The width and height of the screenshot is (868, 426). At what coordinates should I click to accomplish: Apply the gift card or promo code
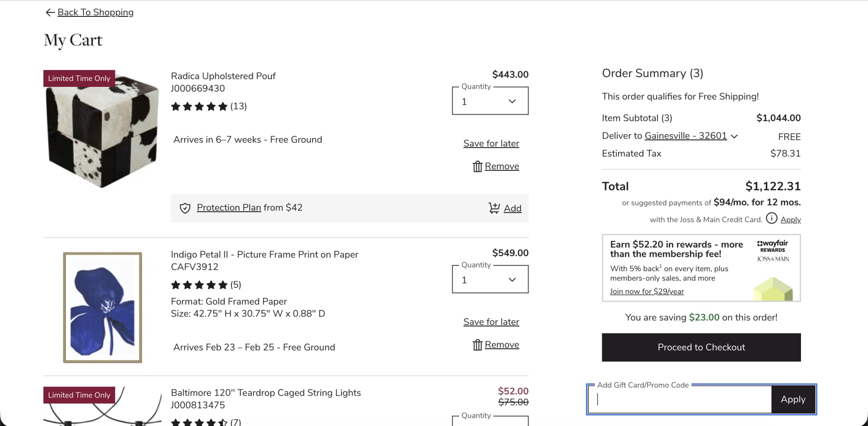pos(793,399)
